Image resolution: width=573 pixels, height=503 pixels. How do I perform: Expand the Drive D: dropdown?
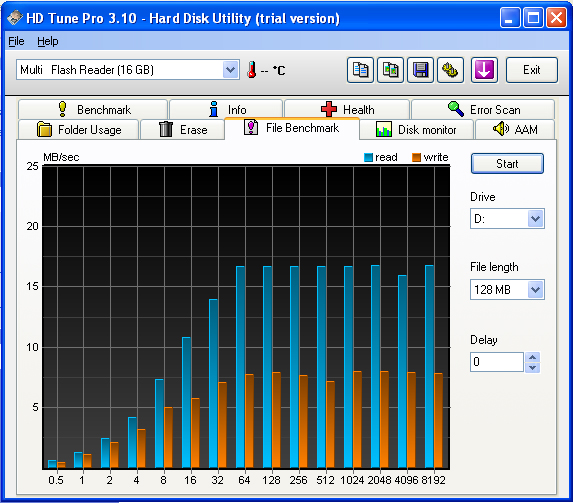tap(535, 219)
